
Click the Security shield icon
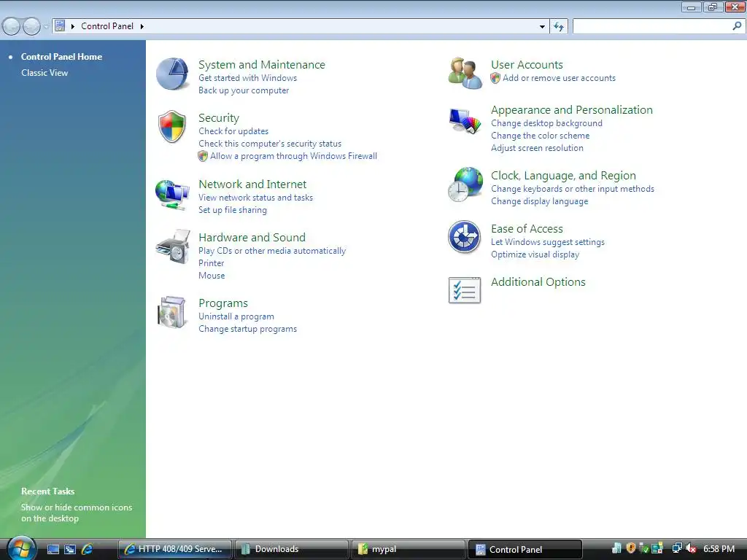tap(172, 127)
